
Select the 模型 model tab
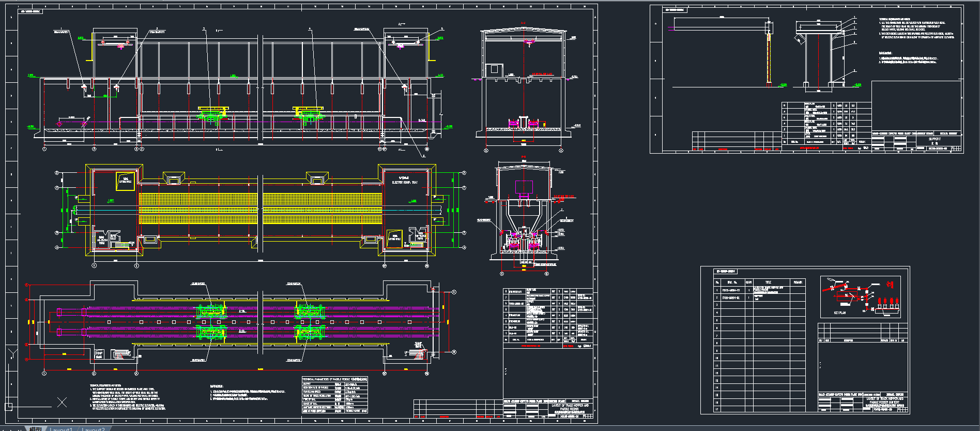point(35,428)
